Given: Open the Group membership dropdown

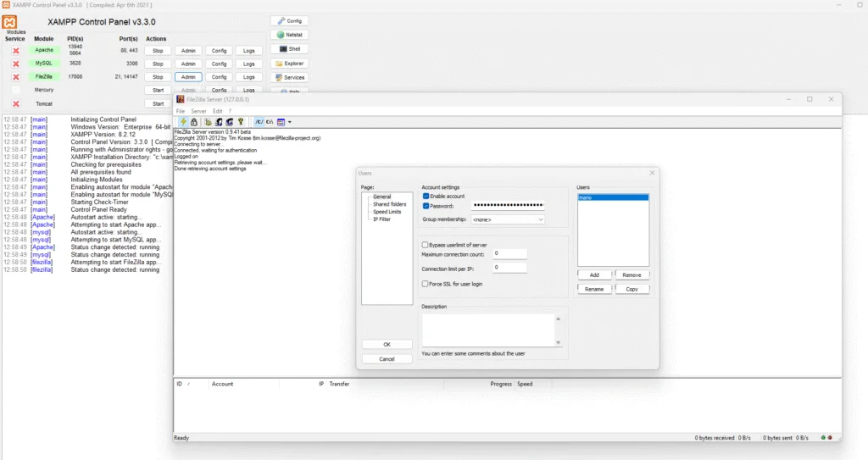Looking at the screenshot, I should (x=507, y=219).
